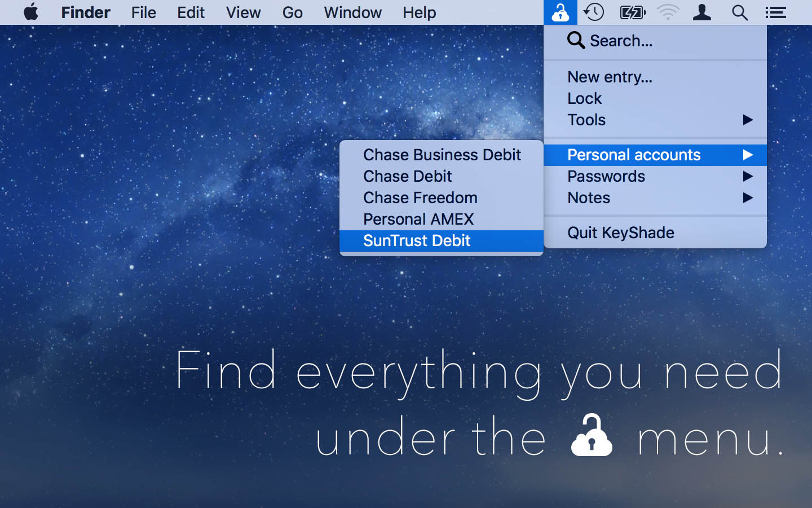Select Lock in the KeyShade menu
812x508 pixels.
click(655, 98)
